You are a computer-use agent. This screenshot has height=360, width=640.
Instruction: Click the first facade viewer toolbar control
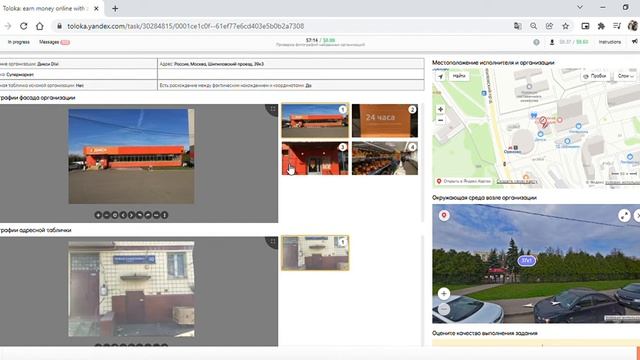tap(98, 215)
